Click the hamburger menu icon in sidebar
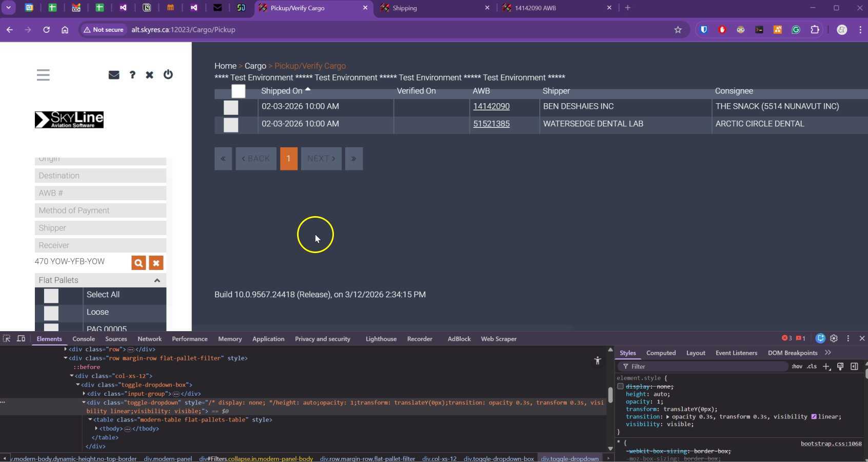 coord(43,75)
